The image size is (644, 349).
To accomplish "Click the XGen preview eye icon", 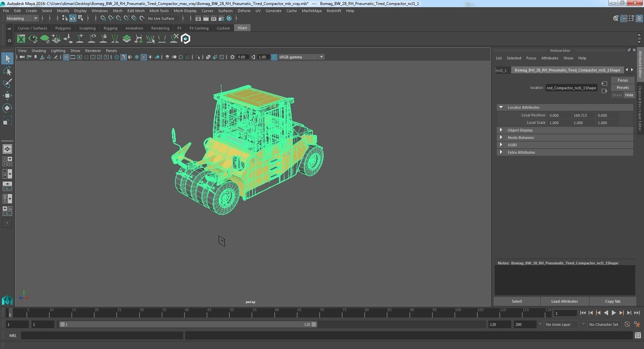I will [x=33, y=39].
